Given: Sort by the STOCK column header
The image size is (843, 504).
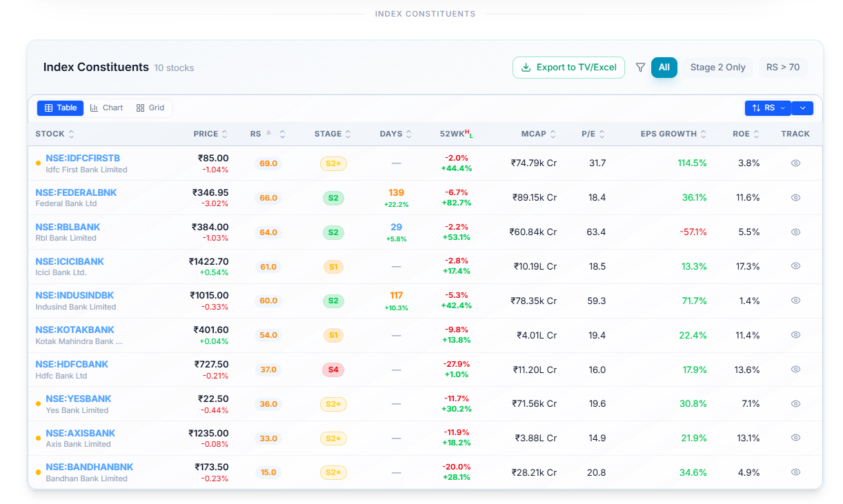Looking at the screenshot, I should 55,134.
